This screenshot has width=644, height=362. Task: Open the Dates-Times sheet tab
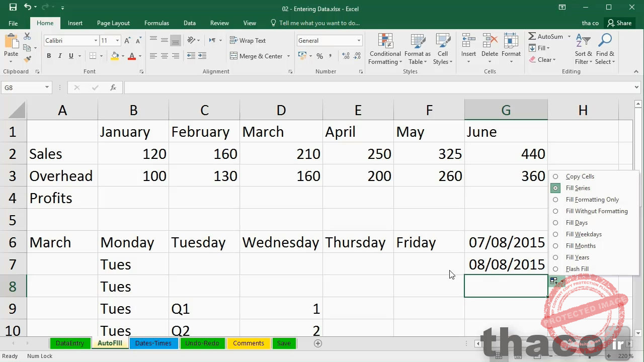click(x=153, y=343)
